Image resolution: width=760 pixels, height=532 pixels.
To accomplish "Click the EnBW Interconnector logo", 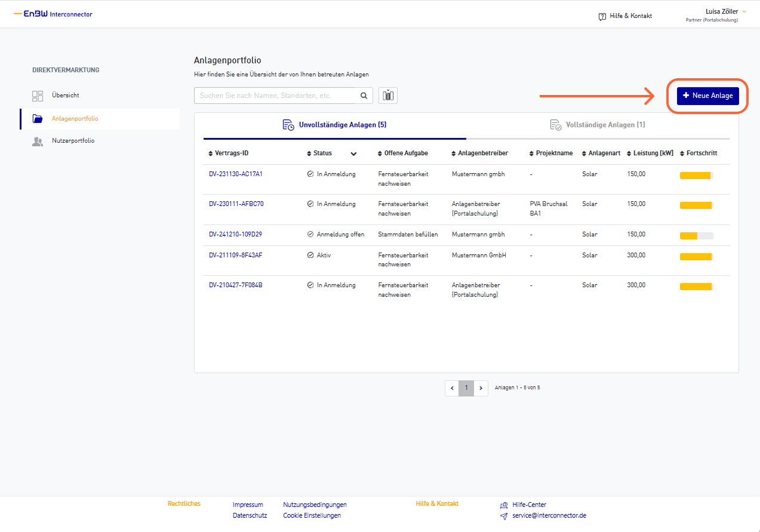I will (53, 14).
